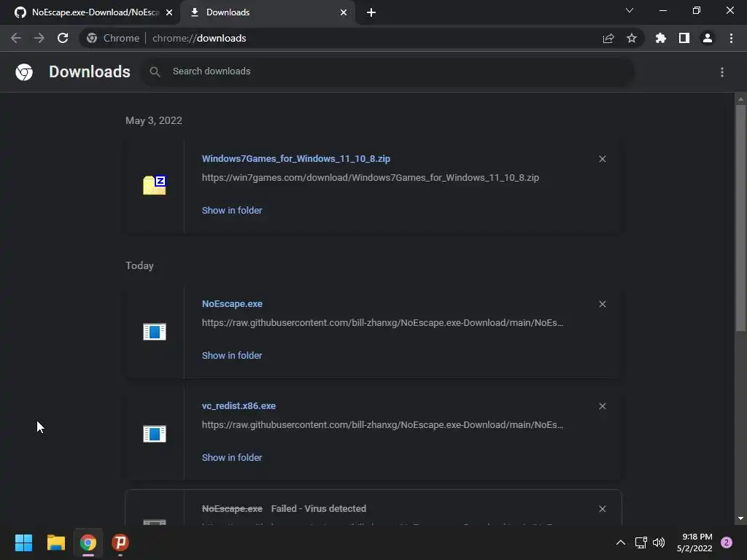Click the Chrome taskbar icon
The width and height of the screenshot is (747, 560).
pos(88,542)
